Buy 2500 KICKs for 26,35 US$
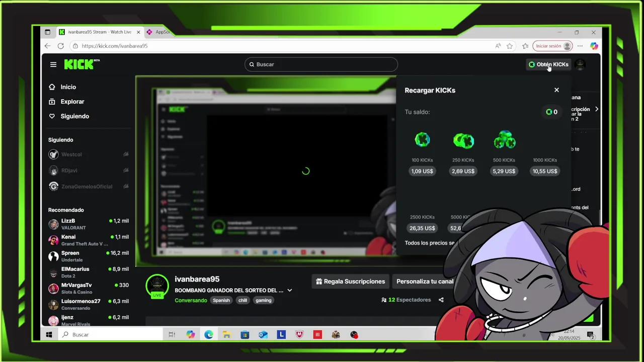 422,228
